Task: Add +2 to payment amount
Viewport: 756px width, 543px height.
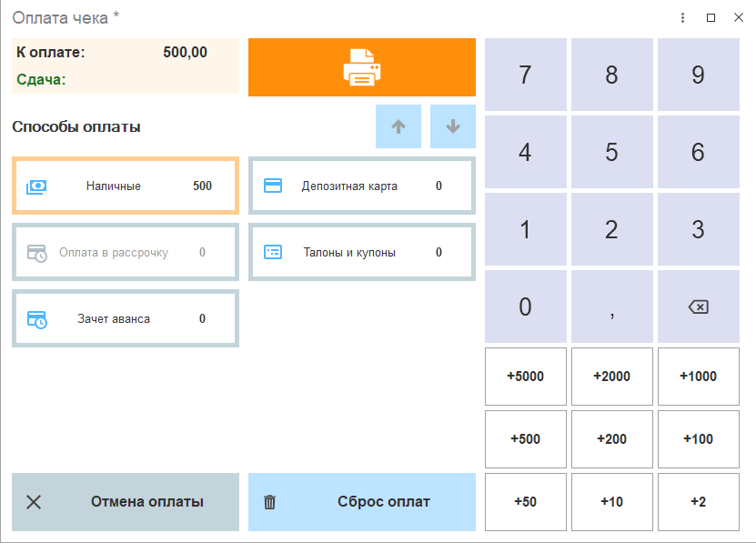Action: coord(698,502)
